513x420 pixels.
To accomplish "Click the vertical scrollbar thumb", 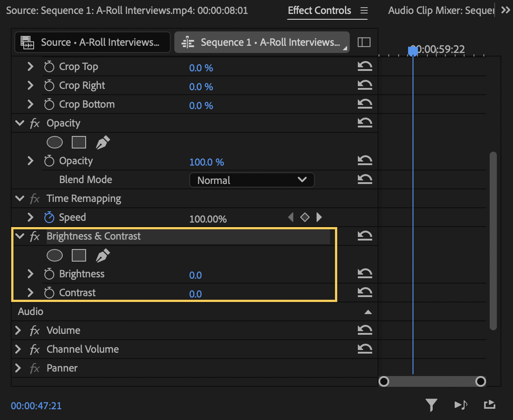I will coord(493,241).
